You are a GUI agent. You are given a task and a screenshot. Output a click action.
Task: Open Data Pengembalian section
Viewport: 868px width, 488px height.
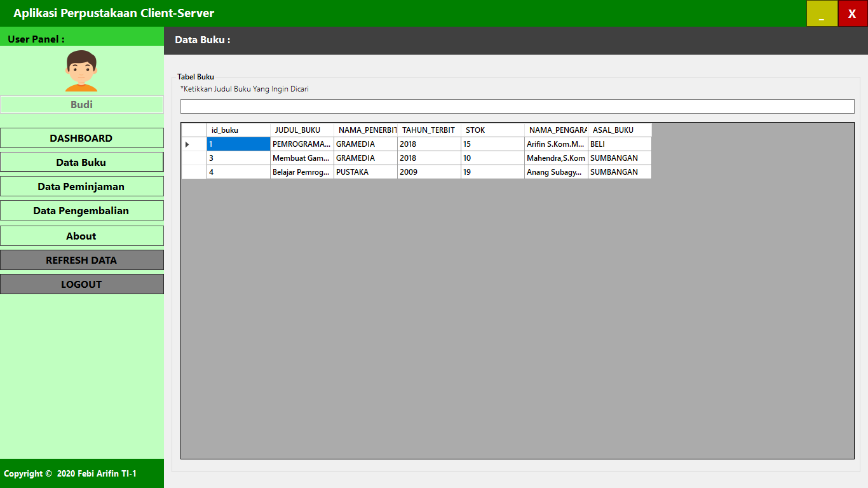81,210
